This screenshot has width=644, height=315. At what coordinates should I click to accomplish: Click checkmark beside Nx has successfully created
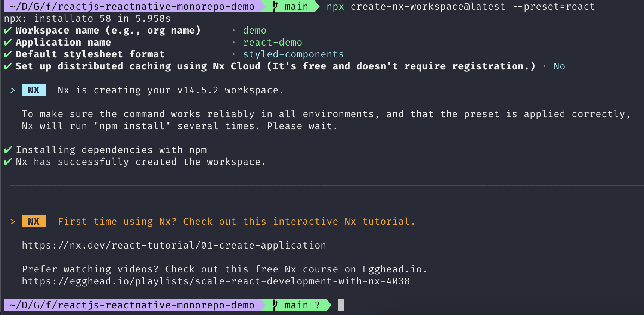click(x=8, y=162)
